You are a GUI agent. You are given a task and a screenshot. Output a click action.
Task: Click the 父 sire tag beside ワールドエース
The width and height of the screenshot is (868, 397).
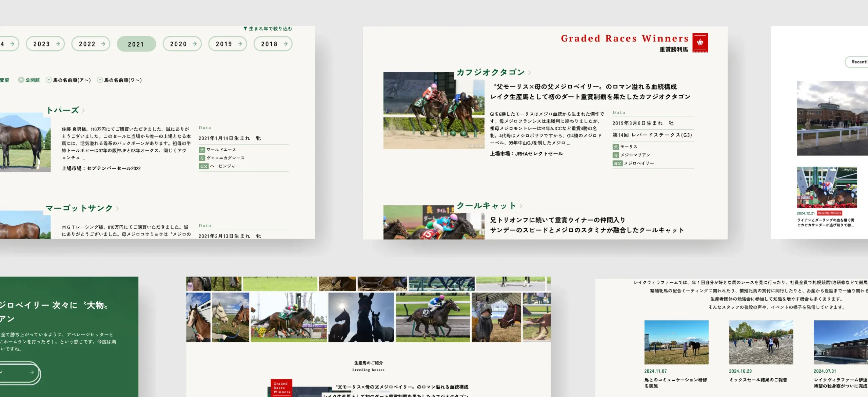point(202,150)
